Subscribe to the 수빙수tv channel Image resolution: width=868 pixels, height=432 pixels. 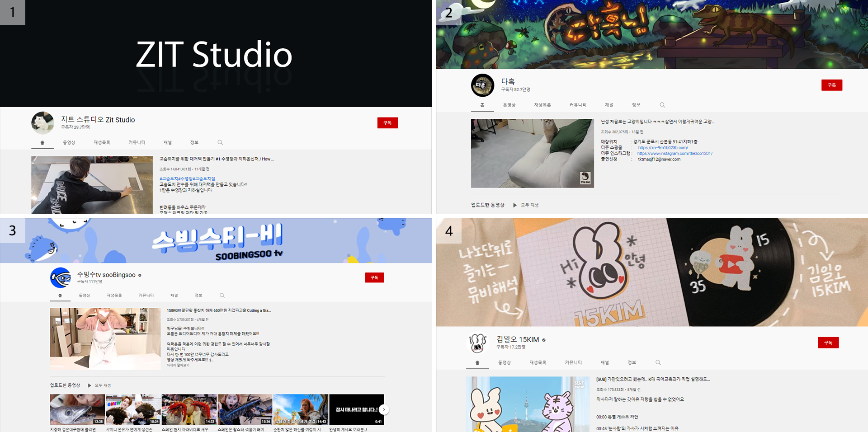click(374, 277)
